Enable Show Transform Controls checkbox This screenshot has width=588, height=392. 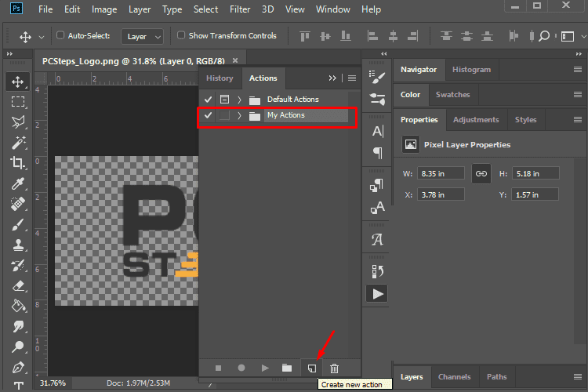point(181,35)
